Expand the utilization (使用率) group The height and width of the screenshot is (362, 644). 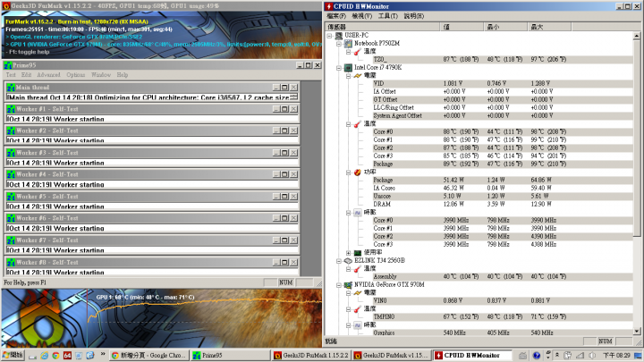pos(348,253)
